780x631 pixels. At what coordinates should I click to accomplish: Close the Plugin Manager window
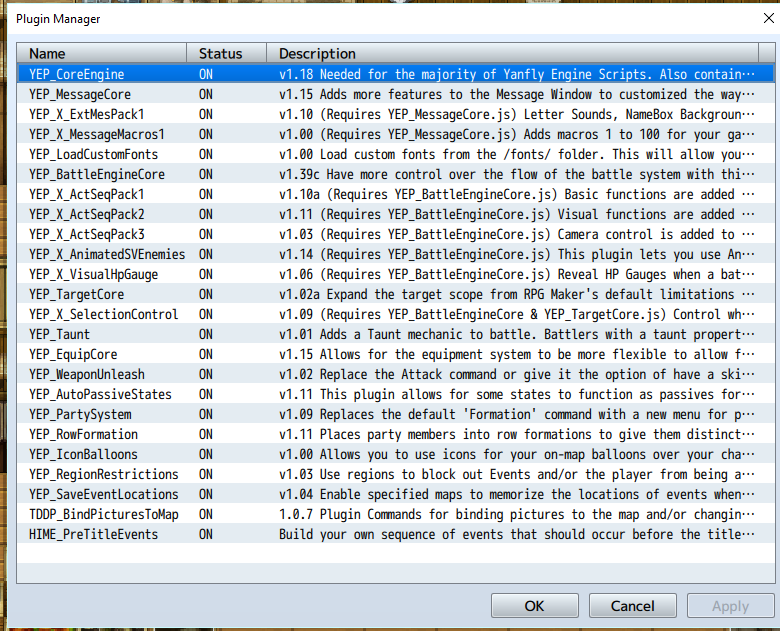click(x=769, y=18)
